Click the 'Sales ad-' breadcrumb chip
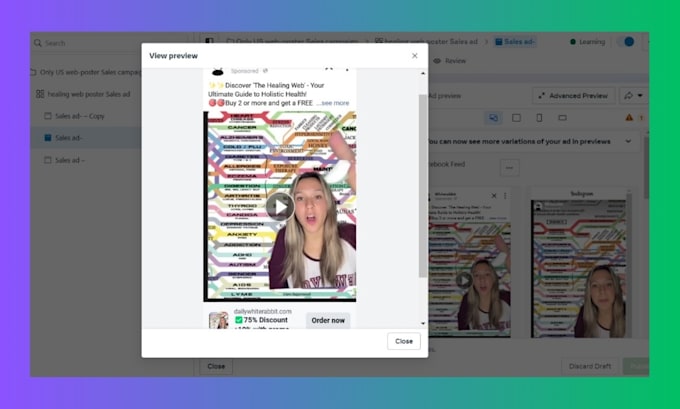The width and height of the screenshot is (680, 409). 515,42
